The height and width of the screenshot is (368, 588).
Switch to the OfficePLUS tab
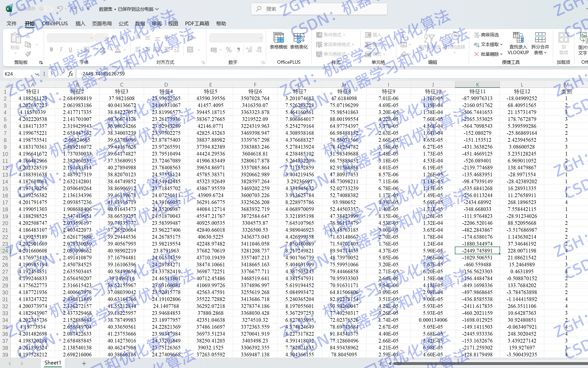click(55, 23)
